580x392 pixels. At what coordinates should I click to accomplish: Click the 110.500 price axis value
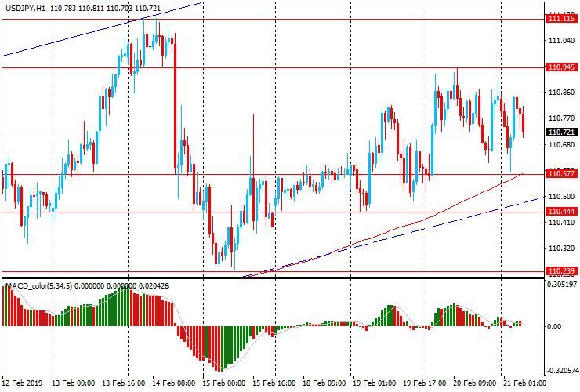coord(561,197)
